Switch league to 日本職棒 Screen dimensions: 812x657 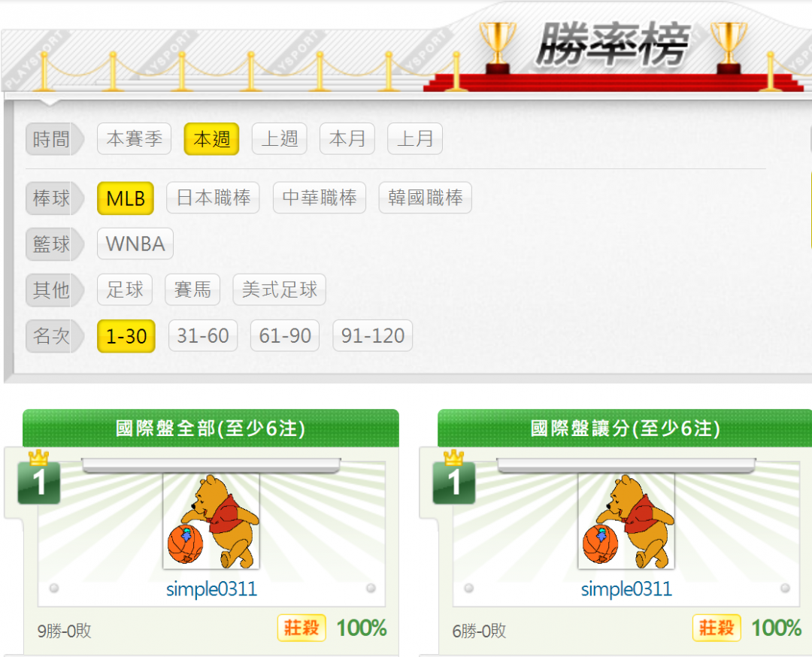[x=213, y=198]
